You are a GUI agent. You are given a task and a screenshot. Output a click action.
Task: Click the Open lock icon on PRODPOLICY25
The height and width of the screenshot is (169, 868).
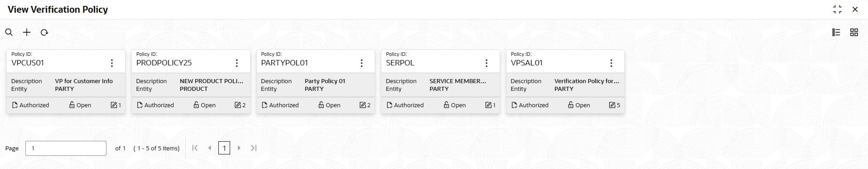pyautogui.click(x=196, y=105)
